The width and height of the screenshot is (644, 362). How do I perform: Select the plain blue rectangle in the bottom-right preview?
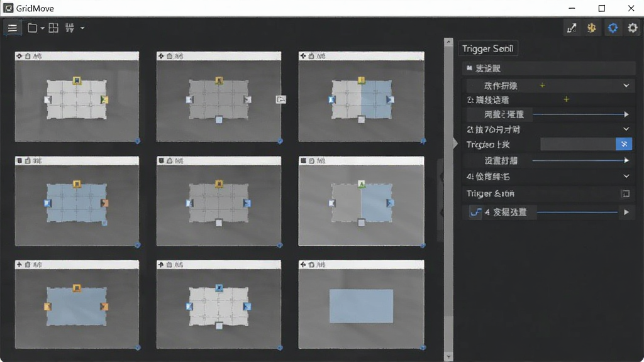(x=361, y=306)
